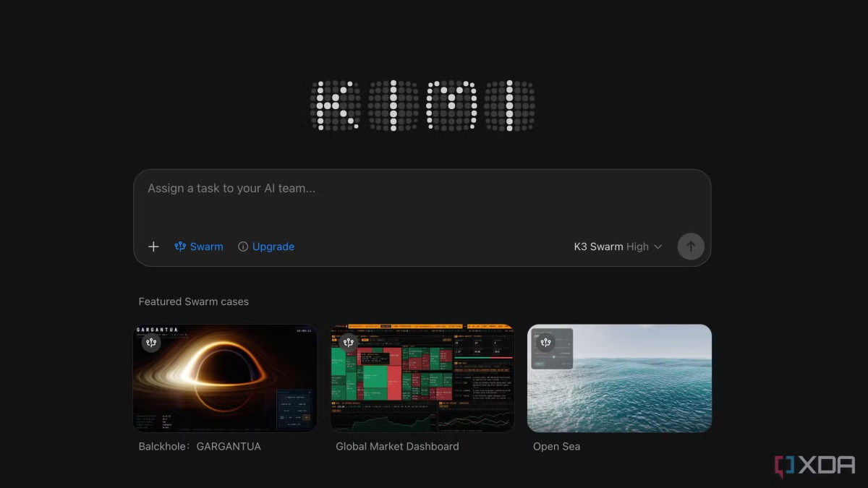Click swarm badge on Gargantua thumbnail

151,343
